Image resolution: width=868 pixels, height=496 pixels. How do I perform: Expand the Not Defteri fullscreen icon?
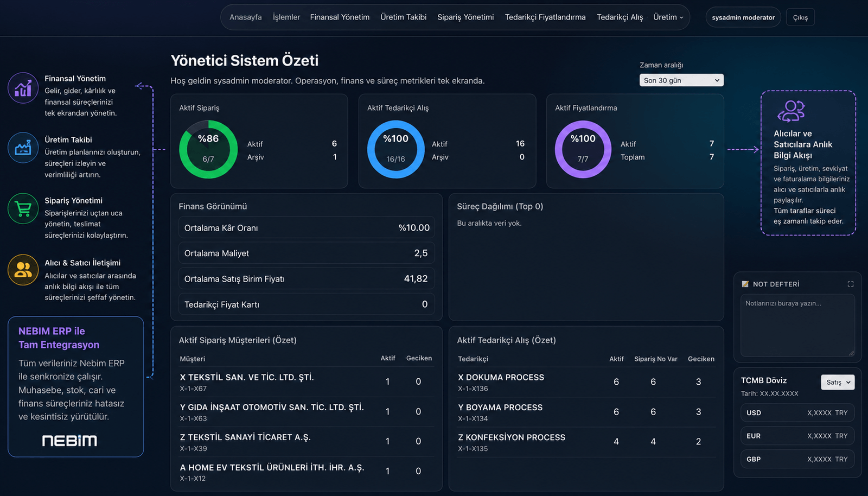[x=850, y=284]
